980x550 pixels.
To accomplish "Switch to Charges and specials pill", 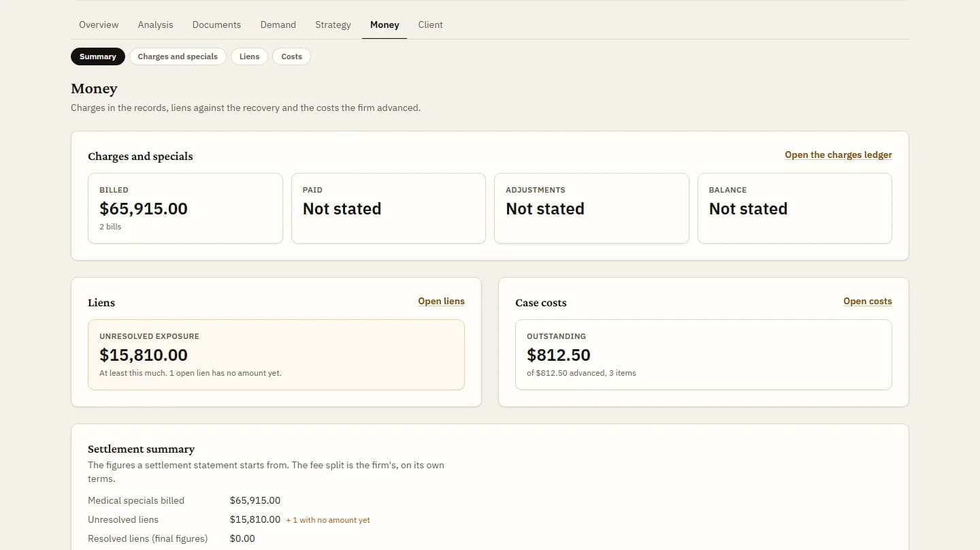I will 178,56.
